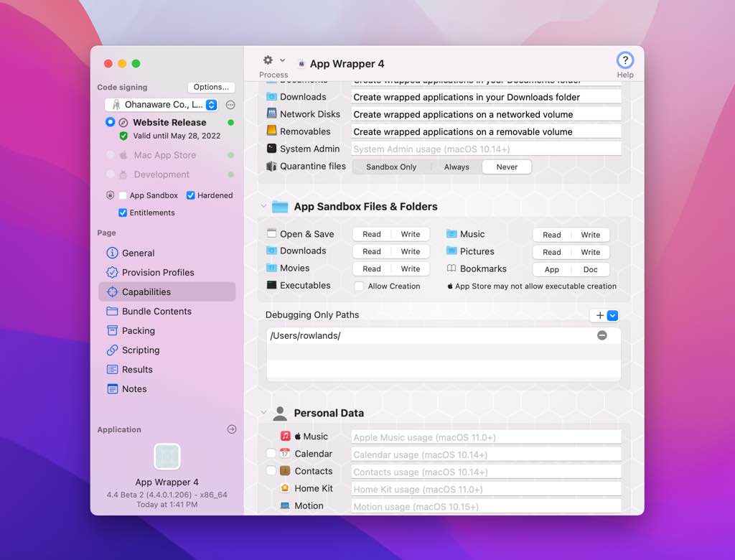Screen dimensions: 735x560
Task: Click the arrow icon next to Application
Action: pos(232,429)
